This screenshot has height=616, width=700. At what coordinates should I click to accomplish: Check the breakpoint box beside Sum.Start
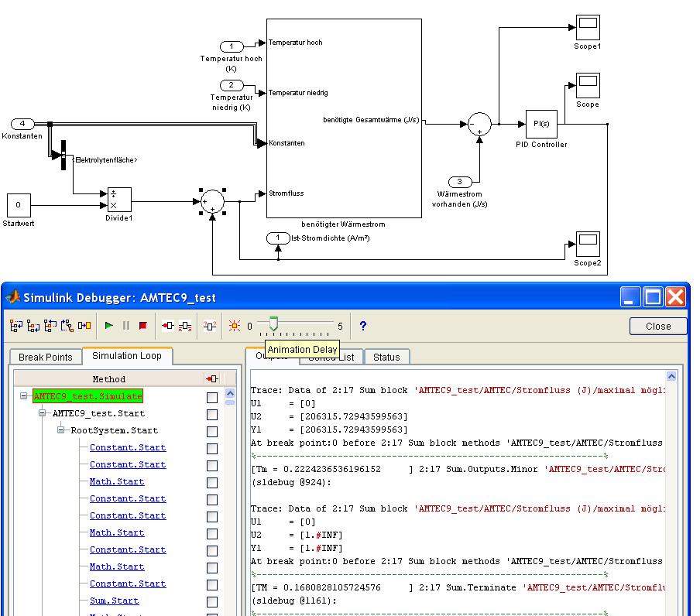pyautogui.click(x=212, y=601)
